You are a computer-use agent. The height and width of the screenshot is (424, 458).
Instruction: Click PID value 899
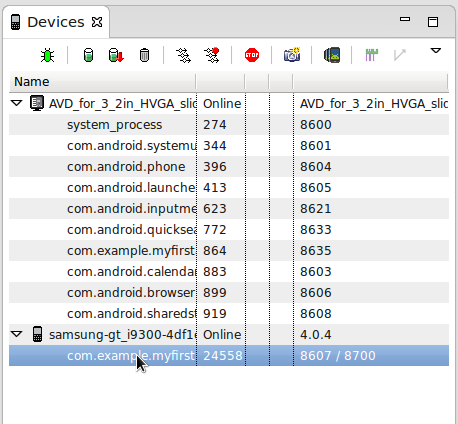point(215,293)
